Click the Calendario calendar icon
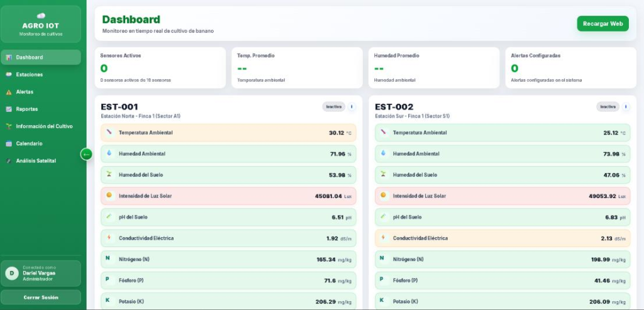The height and width of the screenshot is (310, 644). pos(9,144)
